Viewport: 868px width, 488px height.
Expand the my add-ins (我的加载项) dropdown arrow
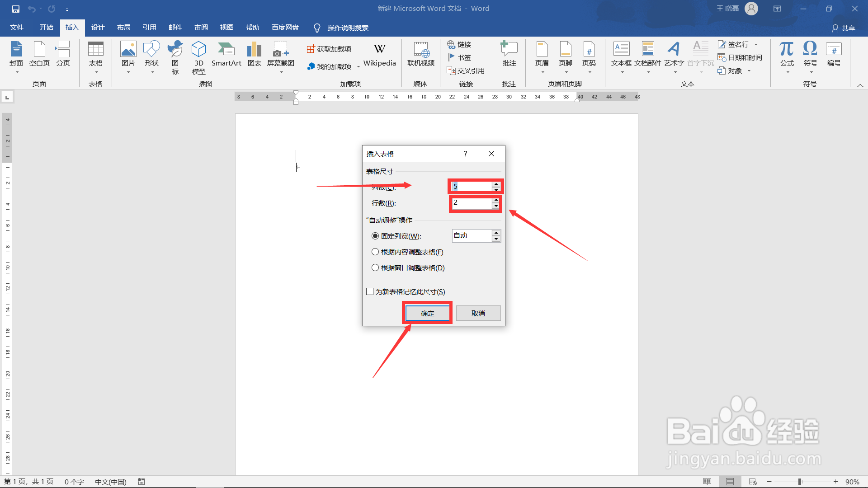pos(359,67)
